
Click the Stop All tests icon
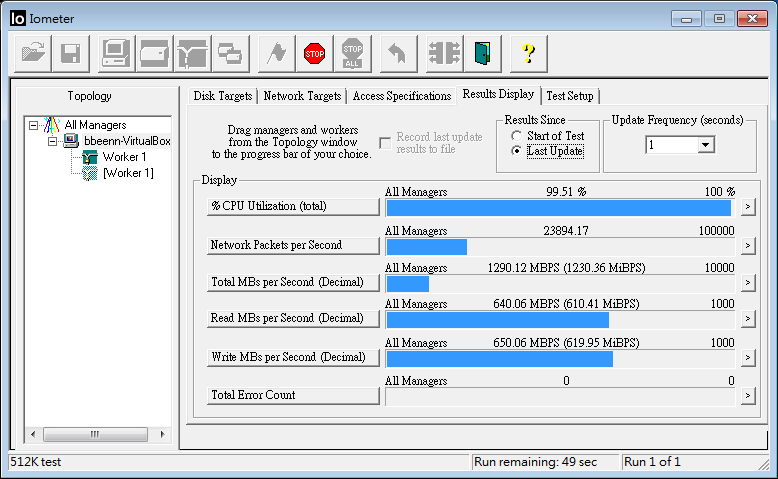click(x=352, y=53)
